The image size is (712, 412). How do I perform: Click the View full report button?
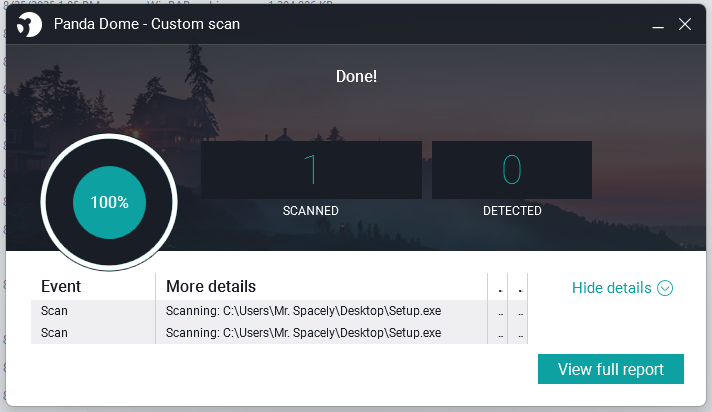611,369
